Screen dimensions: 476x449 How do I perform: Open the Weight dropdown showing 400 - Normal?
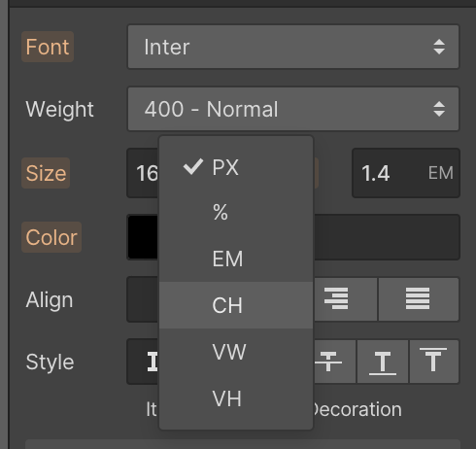[293, 109]
